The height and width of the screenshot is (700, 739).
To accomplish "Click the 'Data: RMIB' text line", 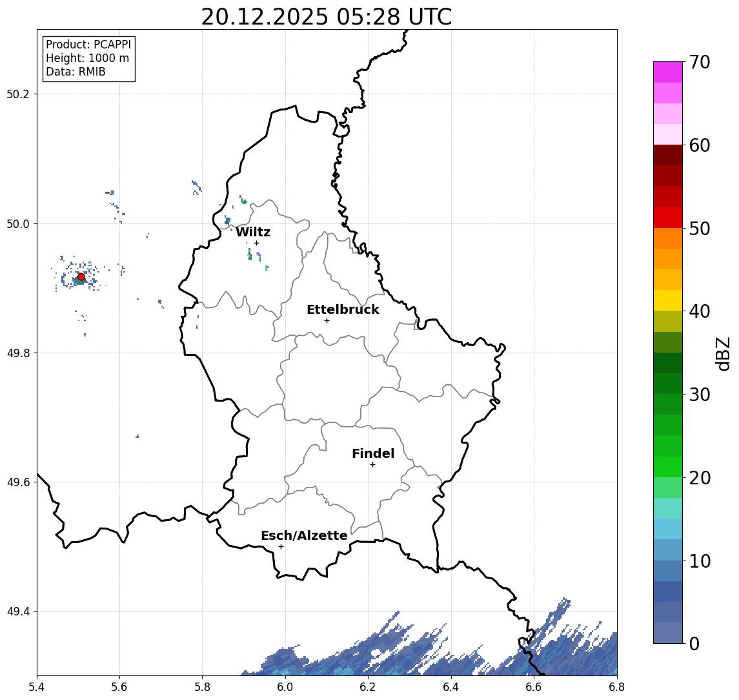I will 76,72.
